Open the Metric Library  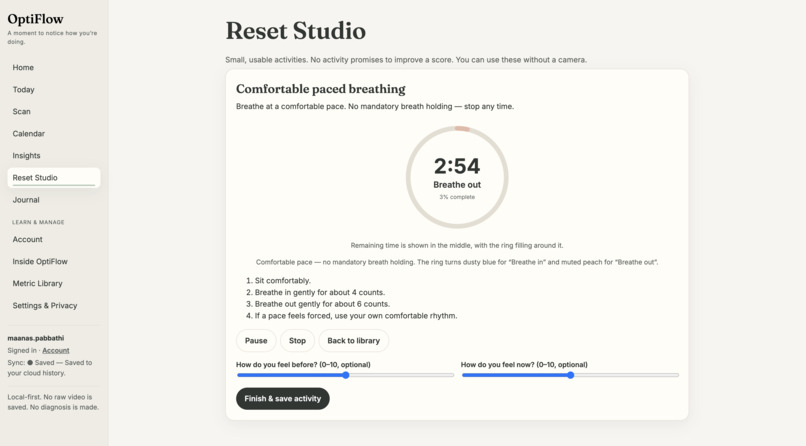pyautogui.click(x=53, y=284)
